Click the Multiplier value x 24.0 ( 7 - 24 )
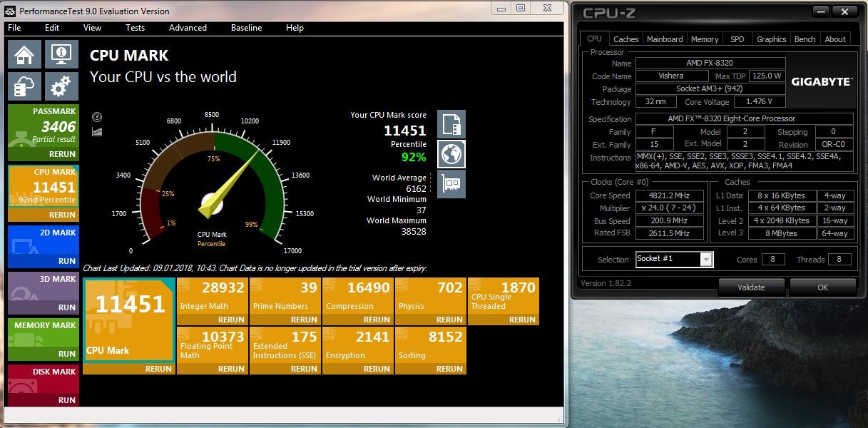This screenshot has height=428, width=868. 670,208
